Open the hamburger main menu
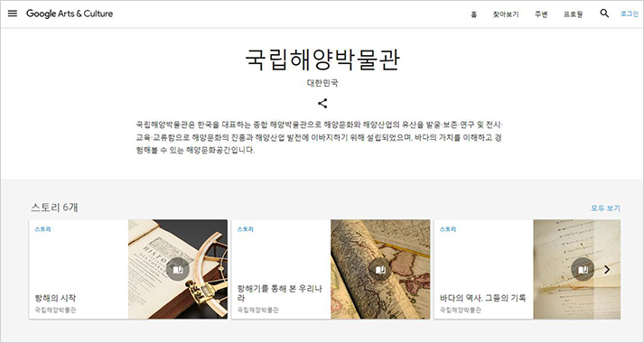Image resolution: width=644 pixels, height=343 pixels. (x=13, y=14)
